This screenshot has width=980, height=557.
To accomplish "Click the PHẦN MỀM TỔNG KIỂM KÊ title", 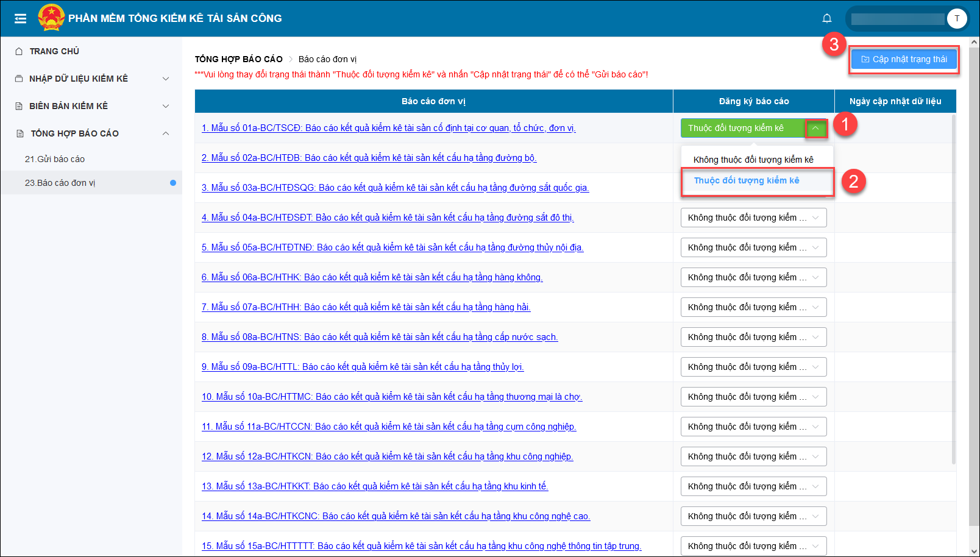I will point(175,18).
